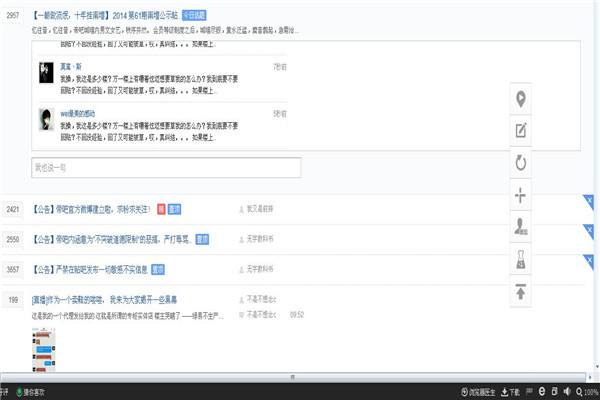Open author 我又是前排 of post 2421
Screen dimensions: 600x400
coord(259,209)
